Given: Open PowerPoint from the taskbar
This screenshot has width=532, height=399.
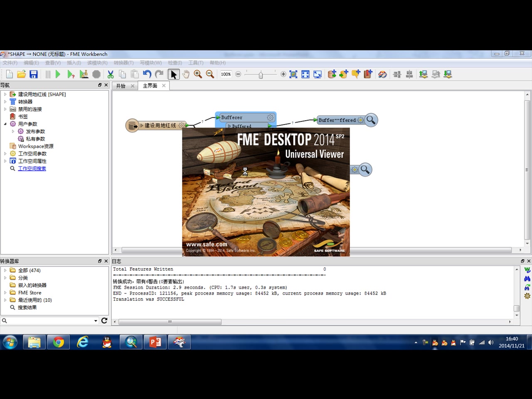Looking at the screenshot, I should tap(155, 342).
